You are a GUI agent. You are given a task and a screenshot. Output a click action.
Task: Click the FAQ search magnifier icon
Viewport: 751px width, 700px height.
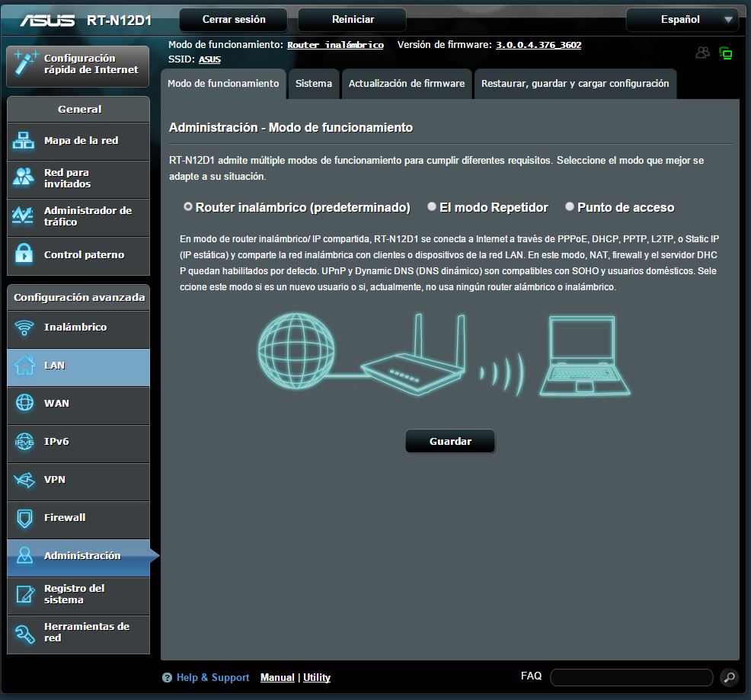pos(728,677)
